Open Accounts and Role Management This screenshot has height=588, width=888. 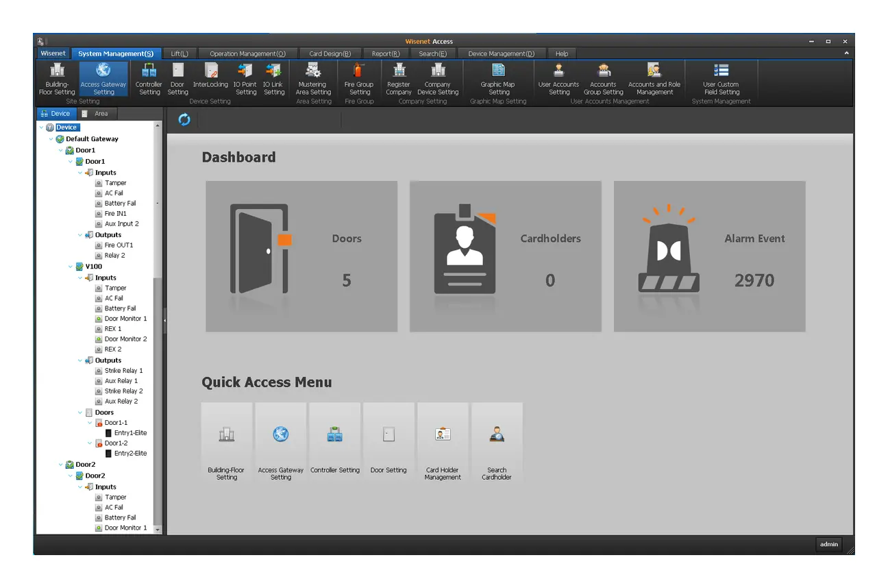(x=654, y=79)
